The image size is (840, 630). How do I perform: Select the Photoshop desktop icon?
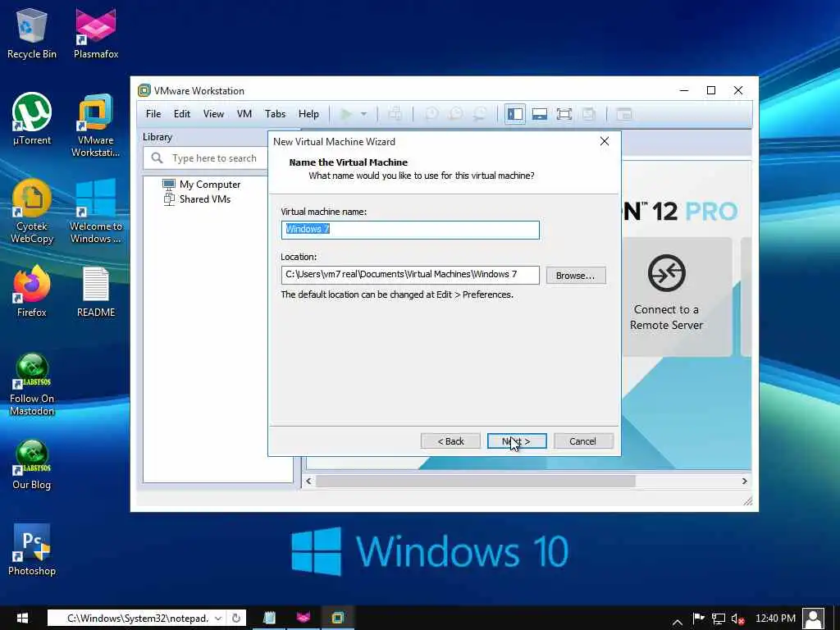[32, 550]
